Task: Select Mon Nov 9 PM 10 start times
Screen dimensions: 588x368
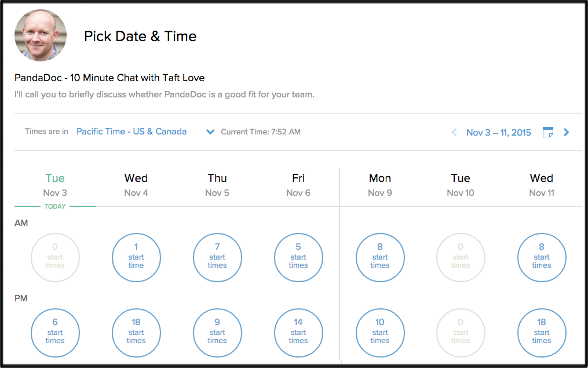Action: [380, 333]
